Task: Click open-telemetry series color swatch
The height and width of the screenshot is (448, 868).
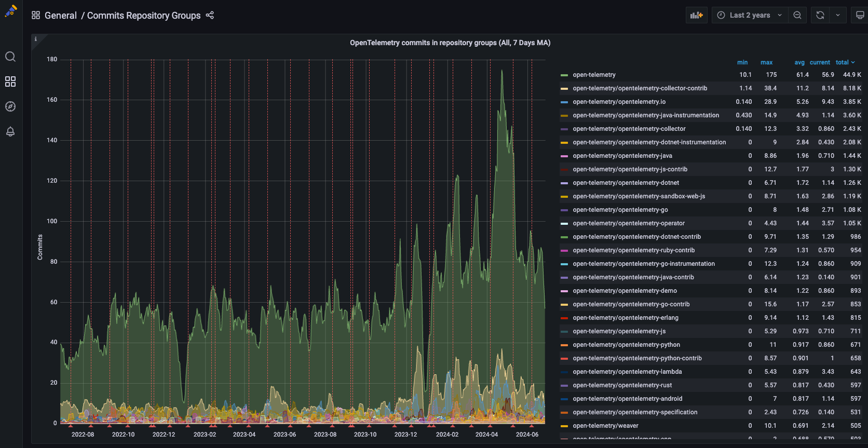Action: pyautogui.click(x=564, y=75)
